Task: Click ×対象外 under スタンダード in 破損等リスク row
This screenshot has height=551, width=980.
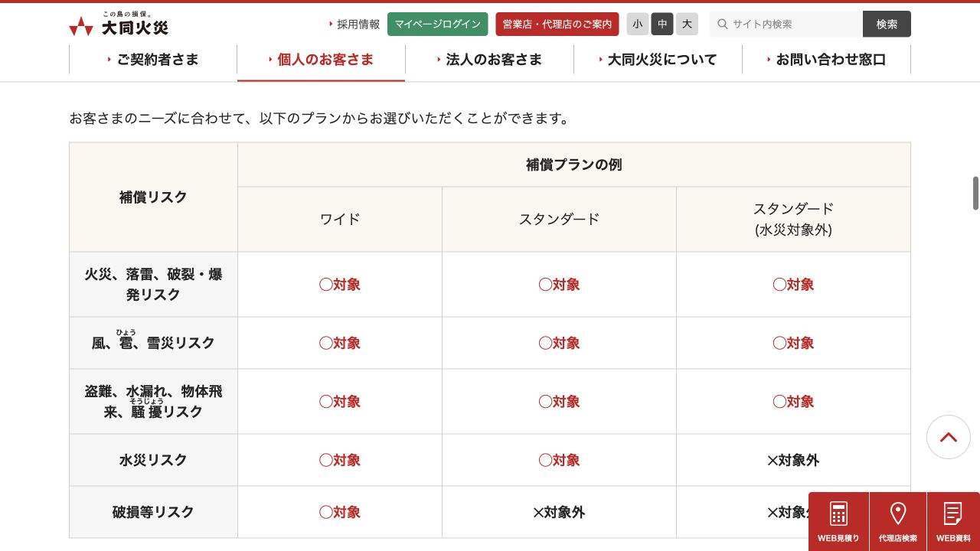Action: 559,512
